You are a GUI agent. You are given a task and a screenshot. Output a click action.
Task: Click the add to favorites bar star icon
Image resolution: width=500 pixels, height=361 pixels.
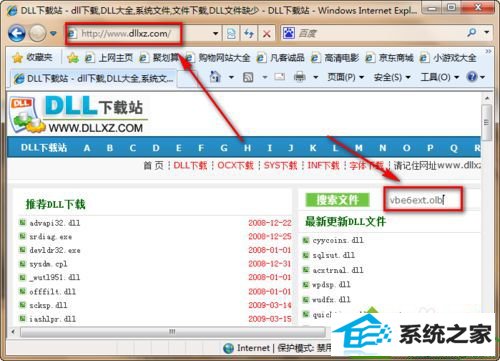point(72,58)
